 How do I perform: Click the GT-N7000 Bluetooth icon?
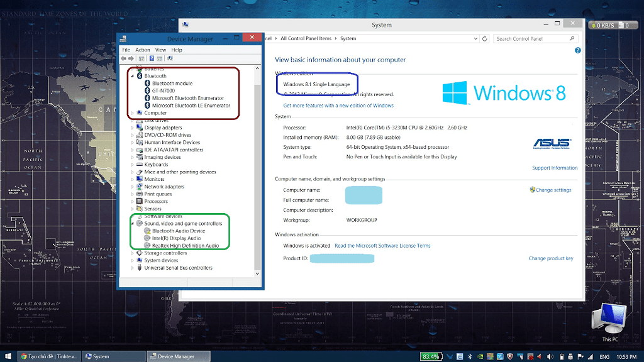coord(147,90)
